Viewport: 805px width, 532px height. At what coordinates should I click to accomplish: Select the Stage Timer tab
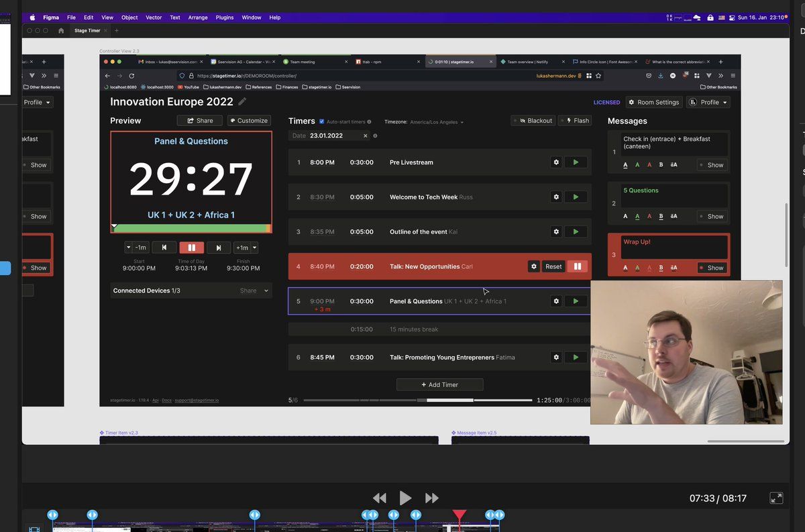pos(87,31)
